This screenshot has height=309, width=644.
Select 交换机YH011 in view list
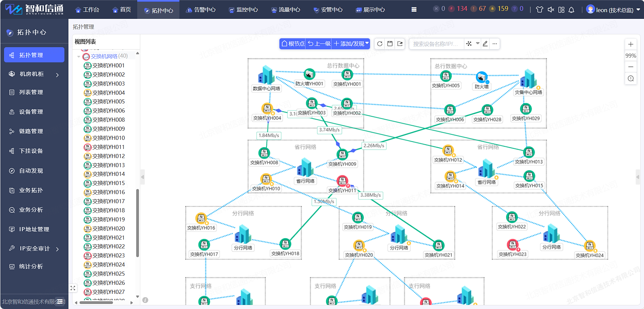[x=104, y=147]
